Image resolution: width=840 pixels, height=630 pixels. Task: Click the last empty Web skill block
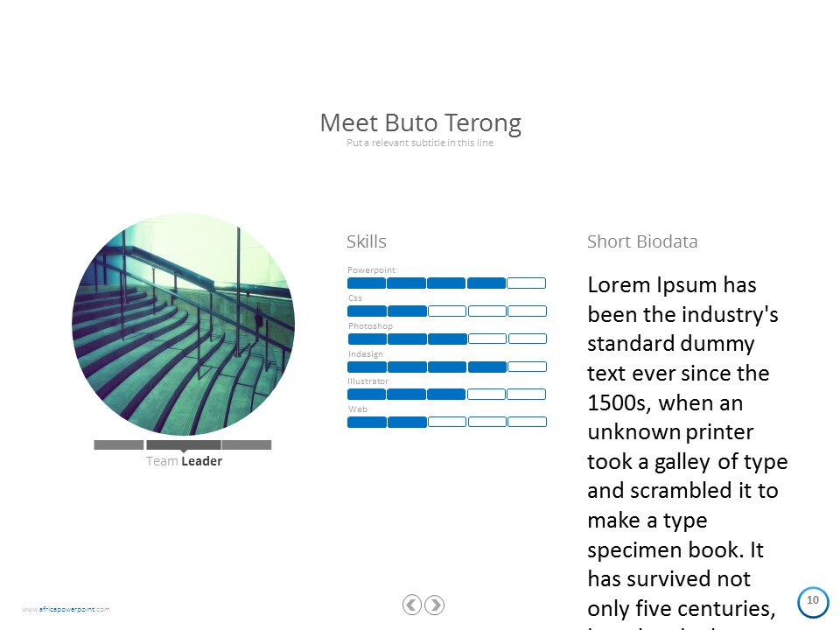coord(527,422)
